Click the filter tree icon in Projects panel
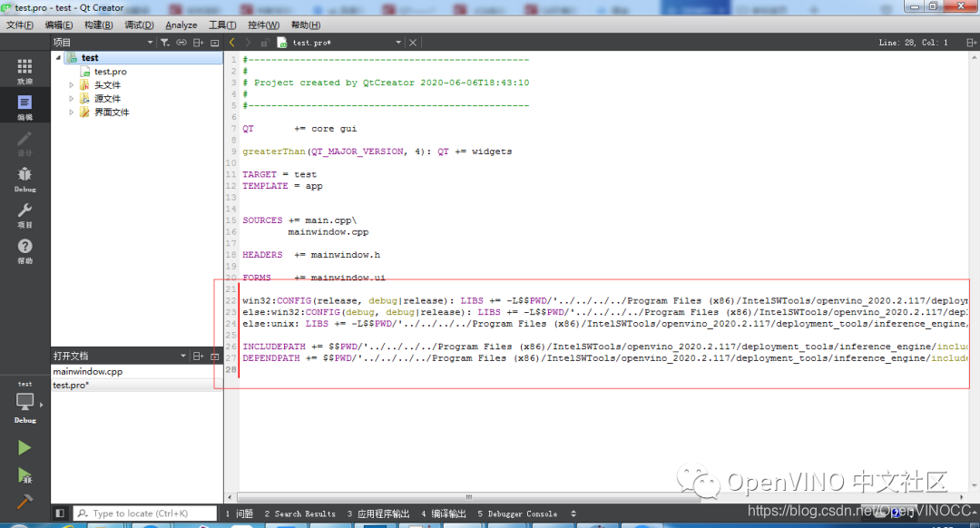This screenshot has height=528, width=980. [164, 43]
